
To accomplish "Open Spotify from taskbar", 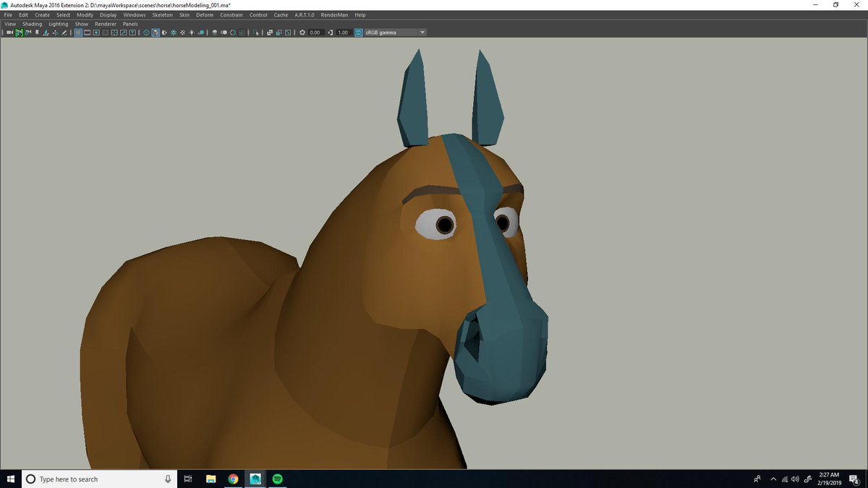I will (277, 479).
